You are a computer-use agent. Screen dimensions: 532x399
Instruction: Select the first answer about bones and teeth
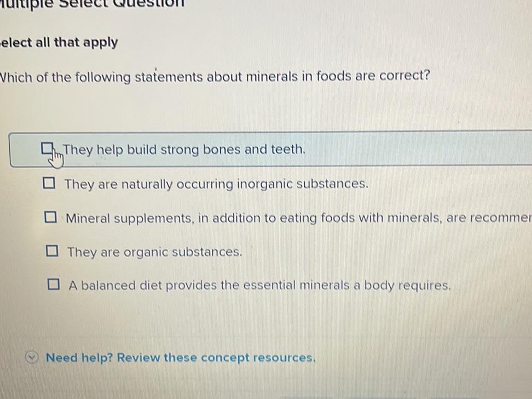pyautogui.click(x=184, y=149)
